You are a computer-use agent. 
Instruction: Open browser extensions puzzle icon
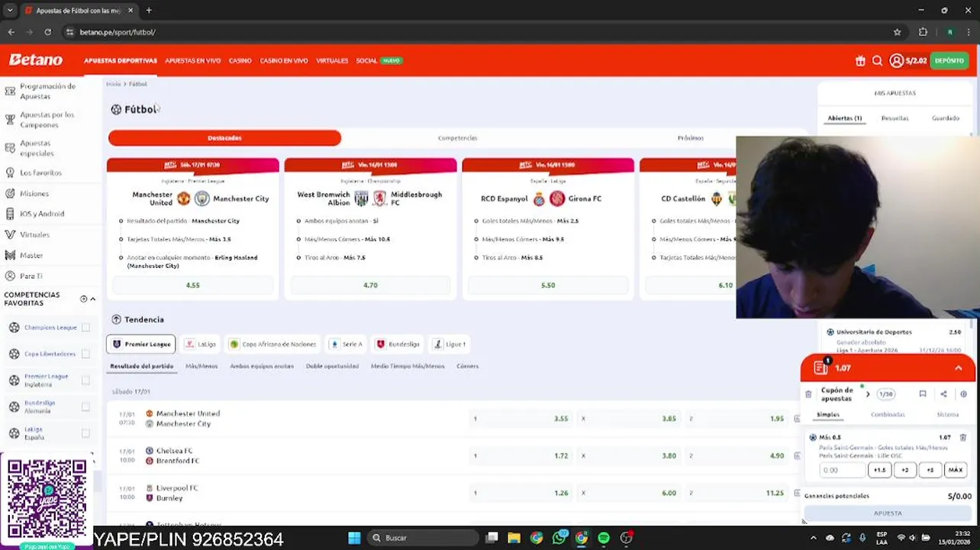point(923,32)
